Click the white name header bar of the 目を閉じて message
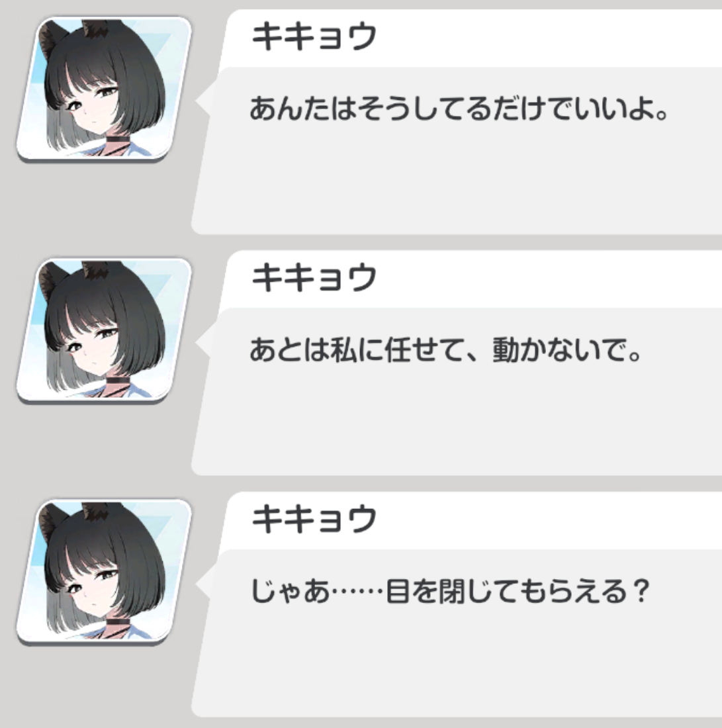This screenshot has width=722, height=728. click(x=471, y=521)
